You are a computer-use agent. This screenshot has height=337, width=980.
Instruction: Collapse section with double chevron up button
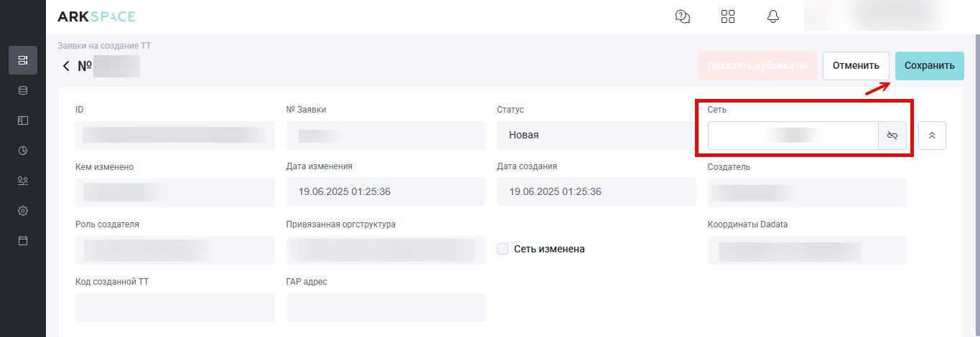point(932,136)
